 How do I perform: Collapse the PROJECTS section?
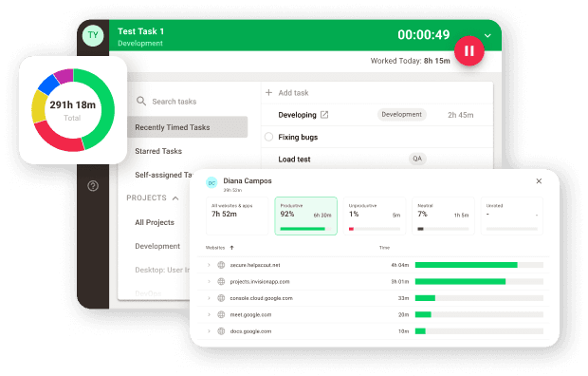point(175,198)
